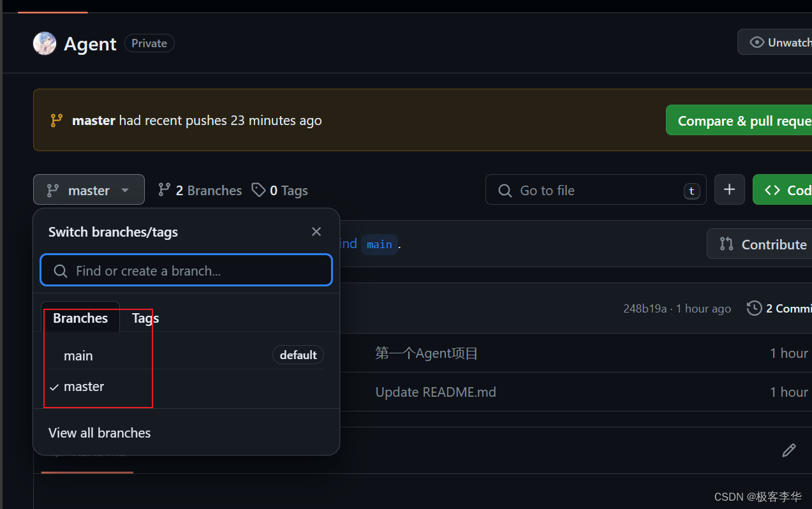Click the Compare & pull request button
The image size is (812, 509).
[739, 121]
